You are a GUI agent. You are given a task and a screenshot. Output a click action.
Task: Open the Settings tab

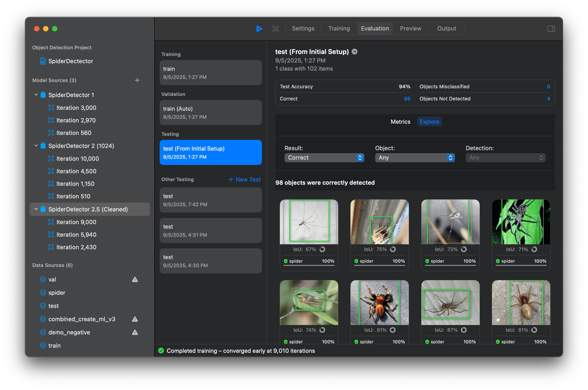(x=303, y=29)
